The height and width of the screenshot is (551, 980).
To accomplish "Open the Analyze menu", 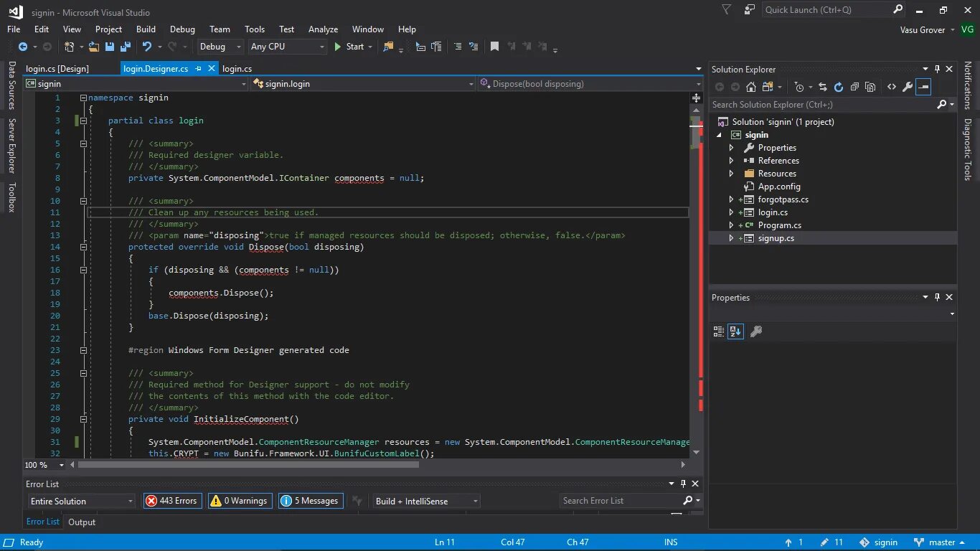I will 323,29.
